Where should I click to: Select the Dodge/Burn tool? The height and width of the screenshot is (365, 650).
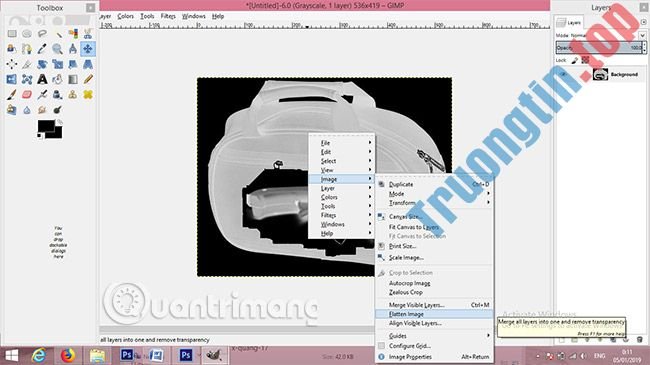(58, 110)
